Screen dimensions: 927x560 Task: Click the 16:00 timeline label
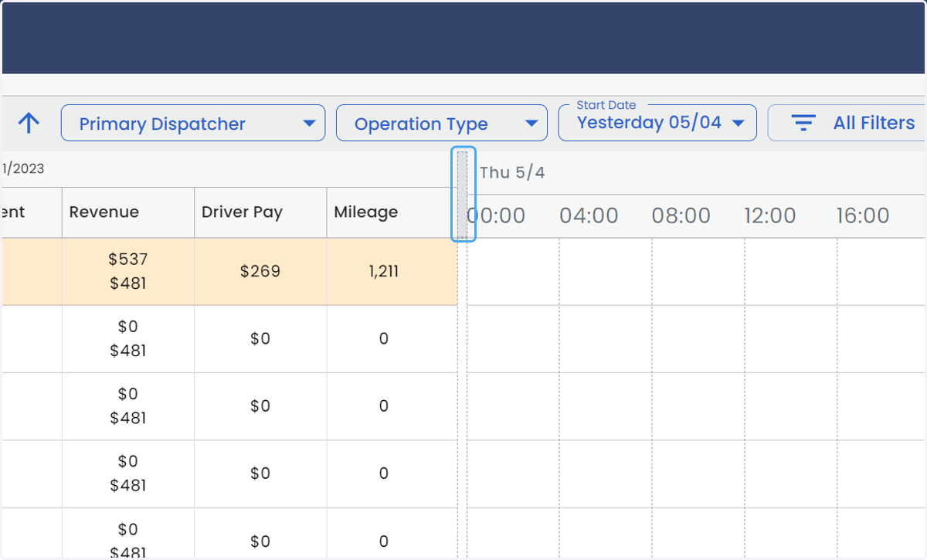click(863, 216)
